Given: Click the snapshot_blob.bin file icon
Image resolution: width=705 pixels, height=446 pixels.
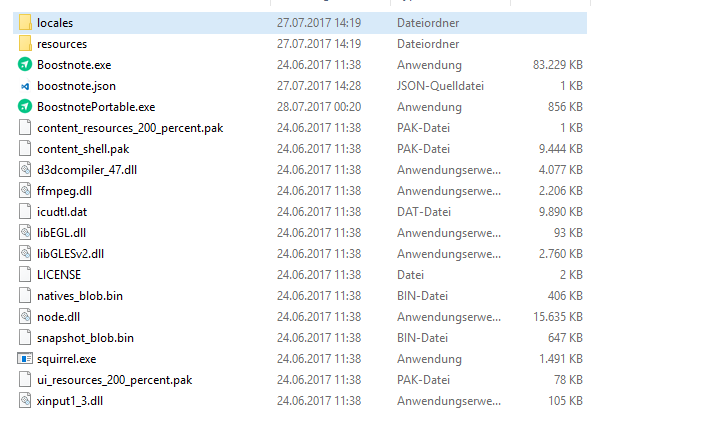Looking at the screenshot, I should click(25, 338).
